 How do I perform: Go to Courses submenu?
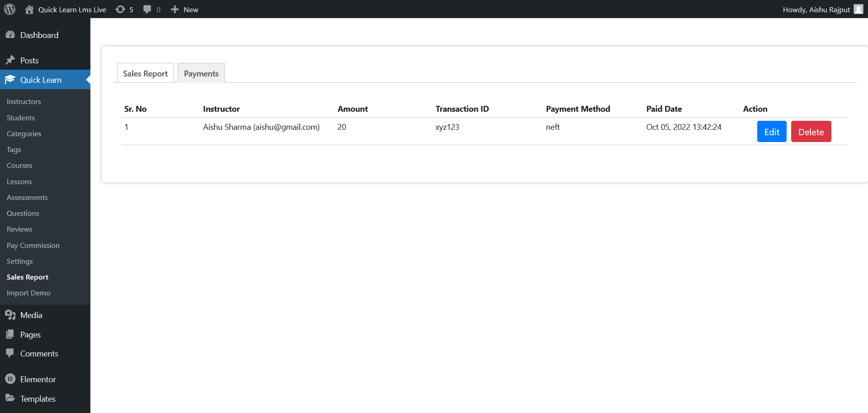click(x=19, y=165)
